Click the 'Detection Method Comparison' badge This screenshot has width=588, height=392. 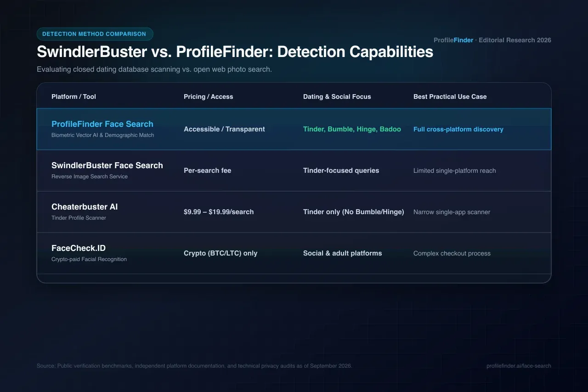point(95,34)
